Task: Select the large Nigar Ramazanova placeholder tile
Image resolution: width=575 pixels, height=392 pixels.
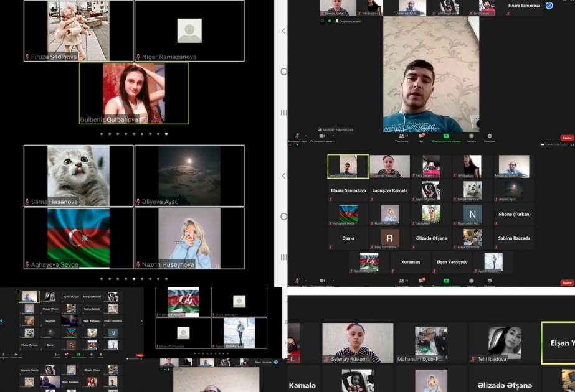Action: [x=189, y=30]
